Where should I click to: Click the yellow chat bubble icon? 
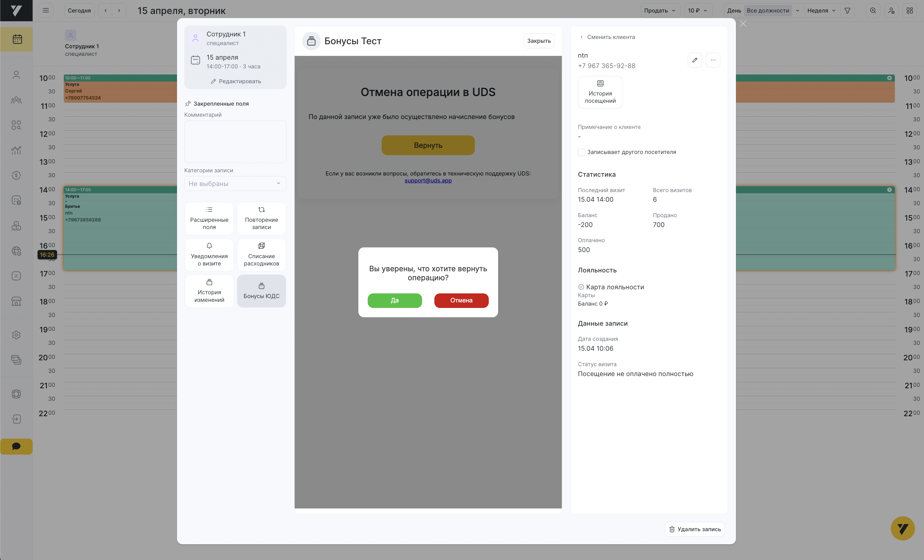coord(16,446)
